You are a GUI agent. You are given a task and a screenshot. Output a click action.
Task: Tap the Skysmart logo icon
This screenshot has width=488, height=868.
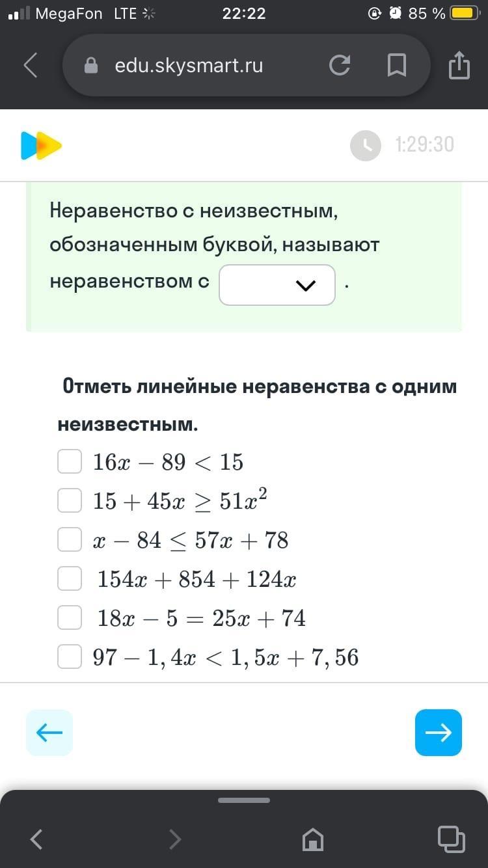coord(41,145)
